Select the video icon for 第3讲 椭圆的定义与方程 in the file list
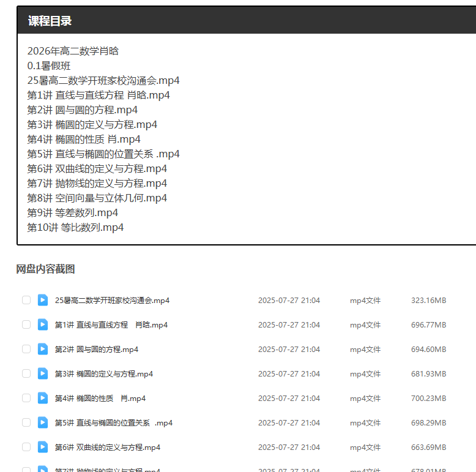 [42, 373]
